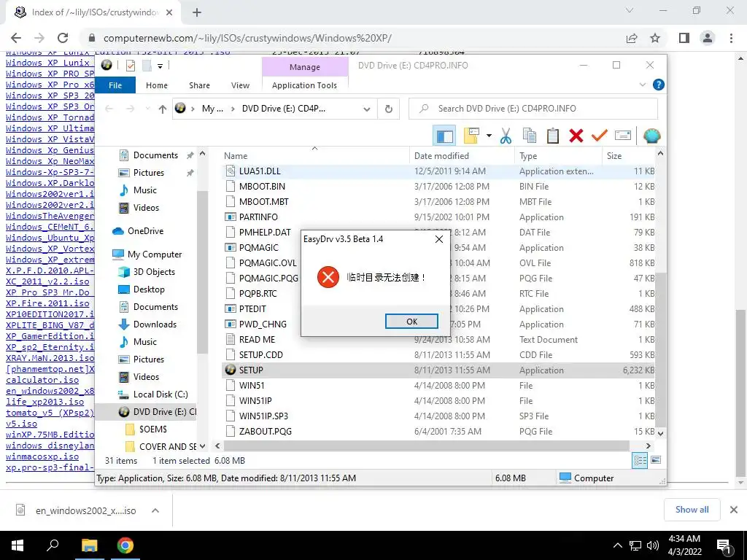
Task: Open the File tab in Explorer
Action: (x=115, y=85)
